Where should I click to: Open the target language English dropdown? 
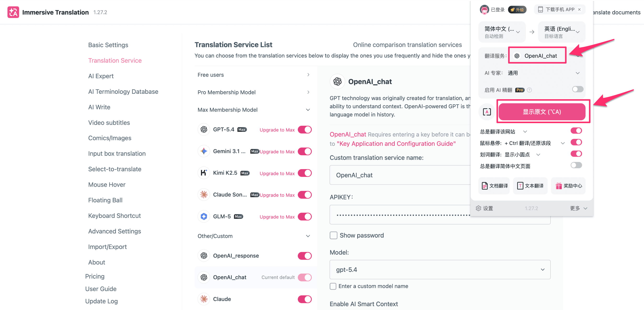(x=562, y=32)
